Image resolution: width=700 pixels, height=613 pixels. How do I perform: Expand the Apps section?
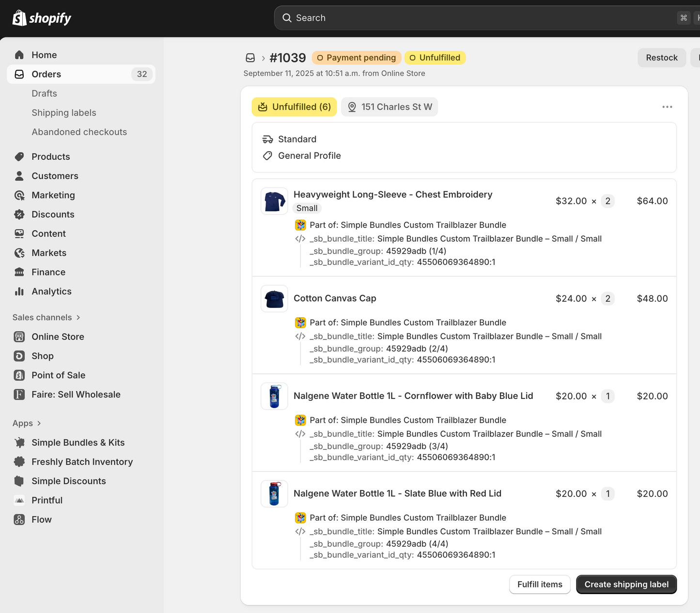tap(27, 423)
